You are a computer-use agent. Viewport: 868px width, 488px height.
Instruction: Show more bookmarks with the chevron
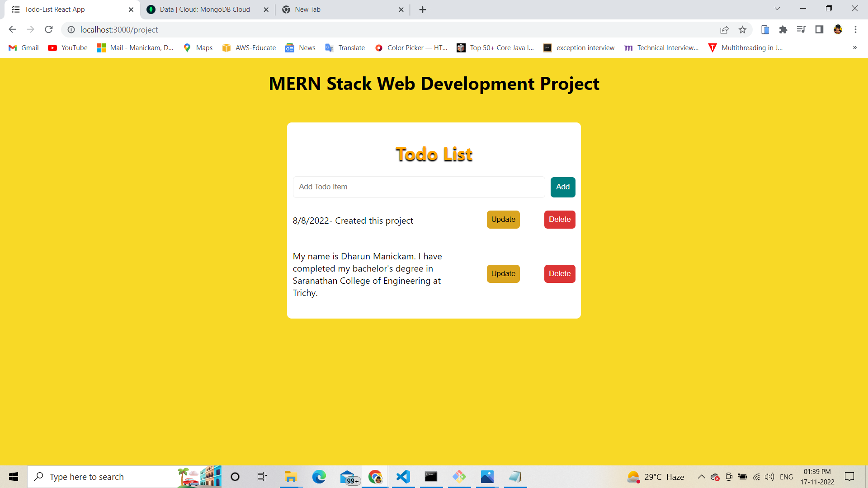pos(854,47)
